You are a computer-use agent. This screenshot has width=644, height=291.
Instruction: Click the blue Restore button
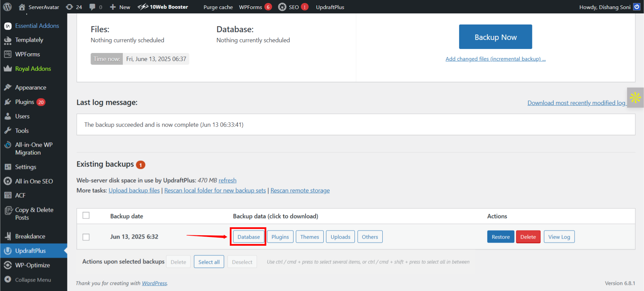coord(501,237)
